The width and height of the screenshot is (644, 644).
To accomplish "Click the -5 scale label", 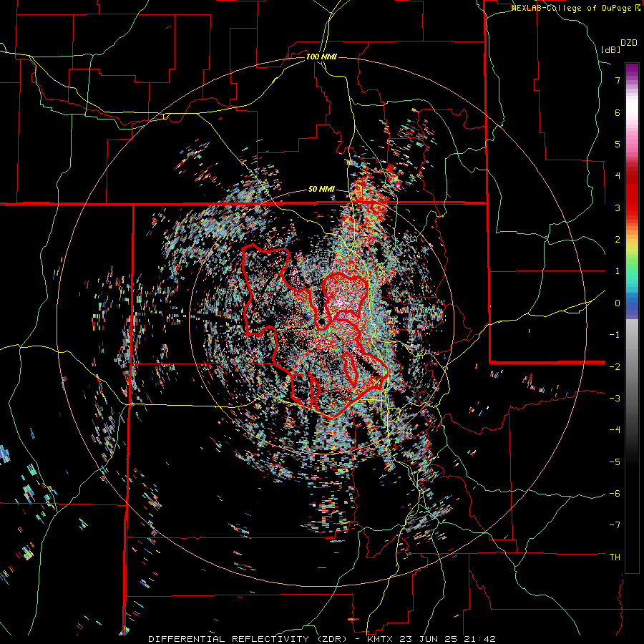I will pos(615,462).
